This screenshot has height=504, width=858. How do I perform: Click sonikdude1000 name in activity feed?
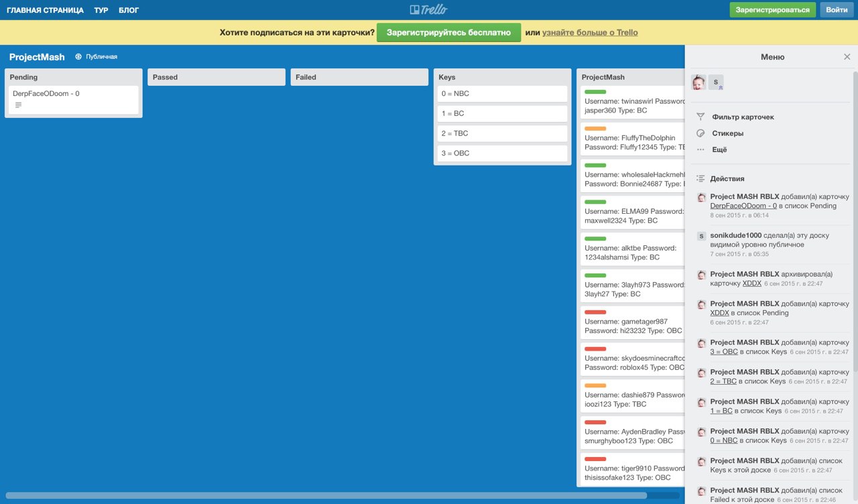click(736, 235)
